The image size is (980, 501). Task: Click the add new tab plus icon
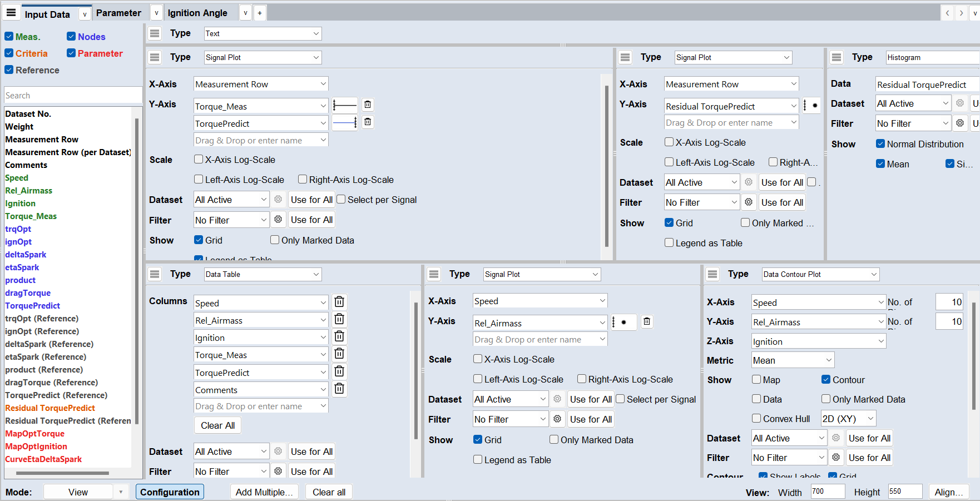(x=259, y=13)
